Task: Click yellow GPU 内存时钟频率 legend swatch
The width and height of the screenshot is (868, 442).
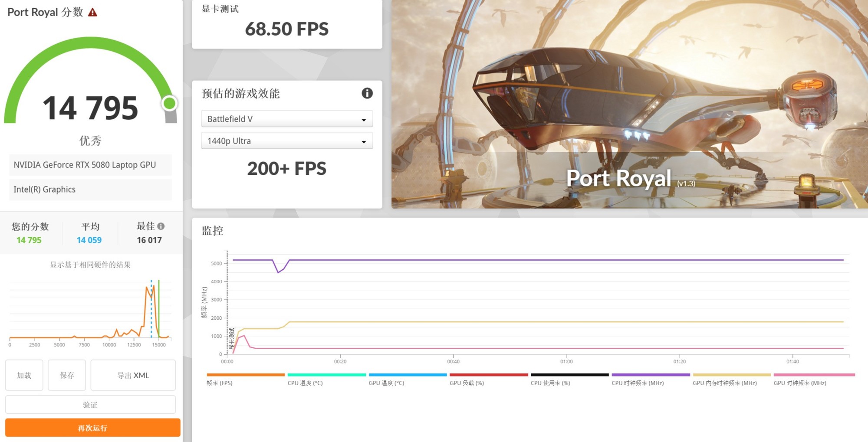Action: click(x=732, y=375)
